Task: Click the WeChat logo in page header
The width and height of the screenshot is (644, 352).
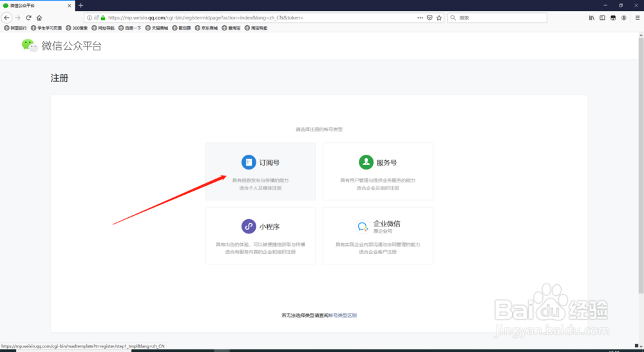Action: pos(30,45)
